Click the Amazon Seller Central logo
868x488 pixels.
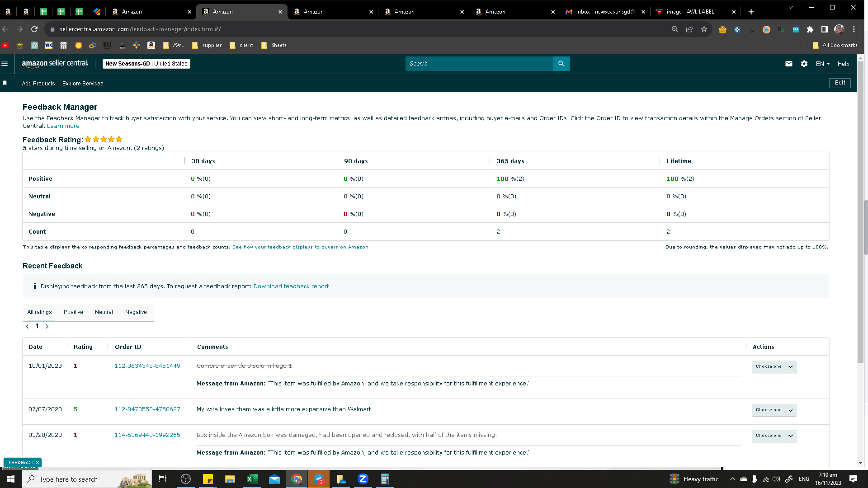pos(55,64)
